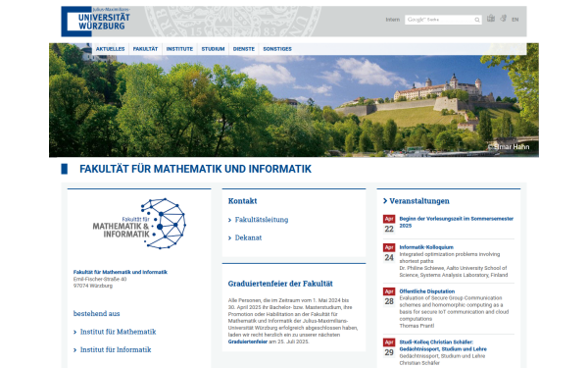Click the Emil-Fischer-Straße 40 address line
The width and height of the screenshot is (588, 368).
[100, 279]
